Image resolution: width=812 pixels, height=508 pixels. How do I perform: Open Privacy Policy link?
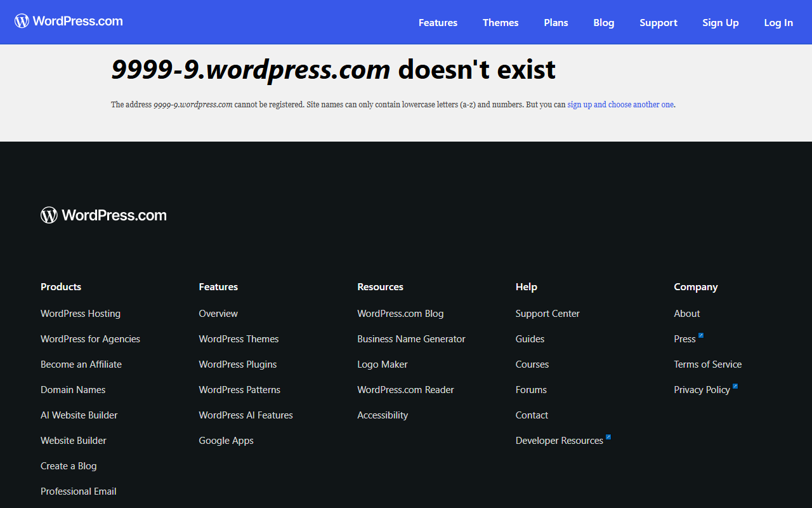[702, 390]
